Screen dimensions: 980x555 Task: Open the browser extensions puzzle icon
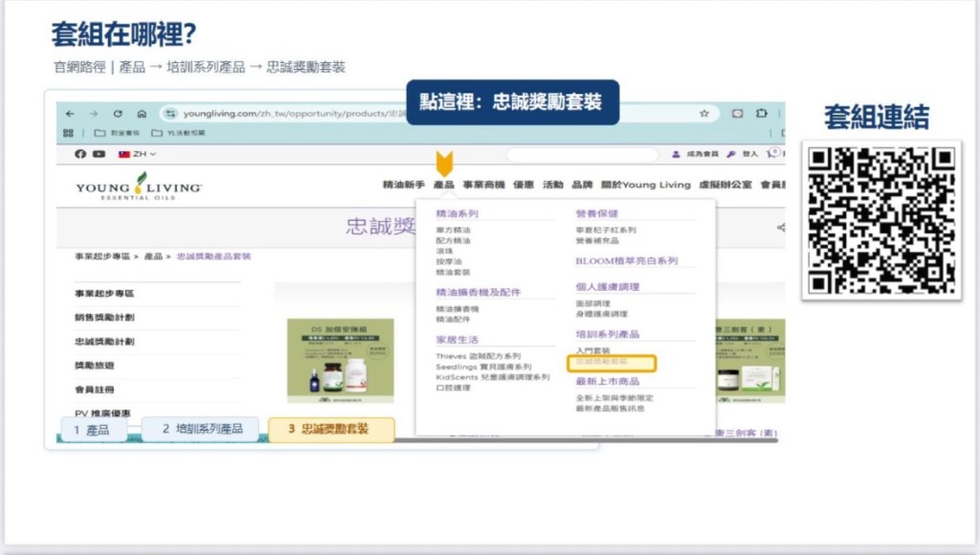[x=761, y=113]
